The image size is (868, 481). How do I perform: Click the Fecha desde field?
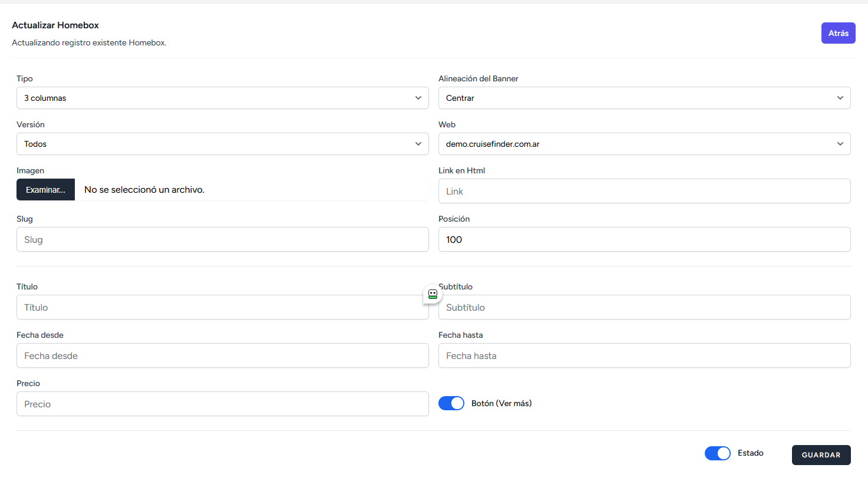coord(222,355)
